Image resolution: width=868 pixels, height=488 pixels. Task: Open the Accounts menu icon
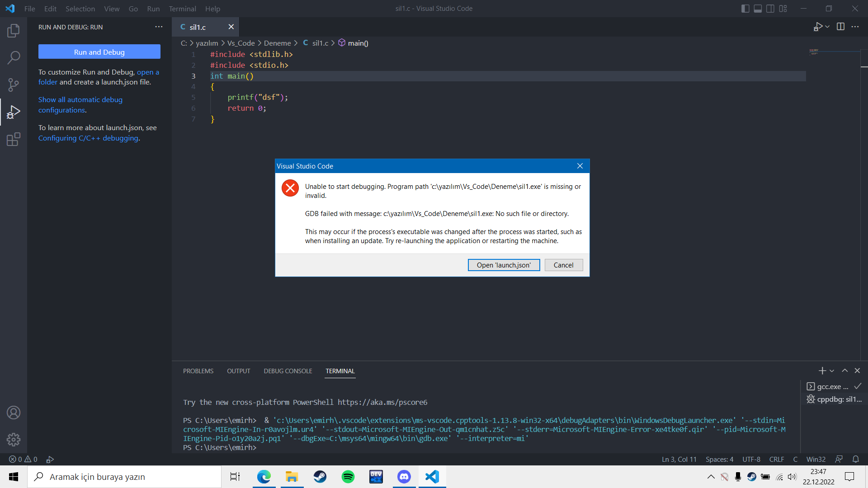[14, 413]
